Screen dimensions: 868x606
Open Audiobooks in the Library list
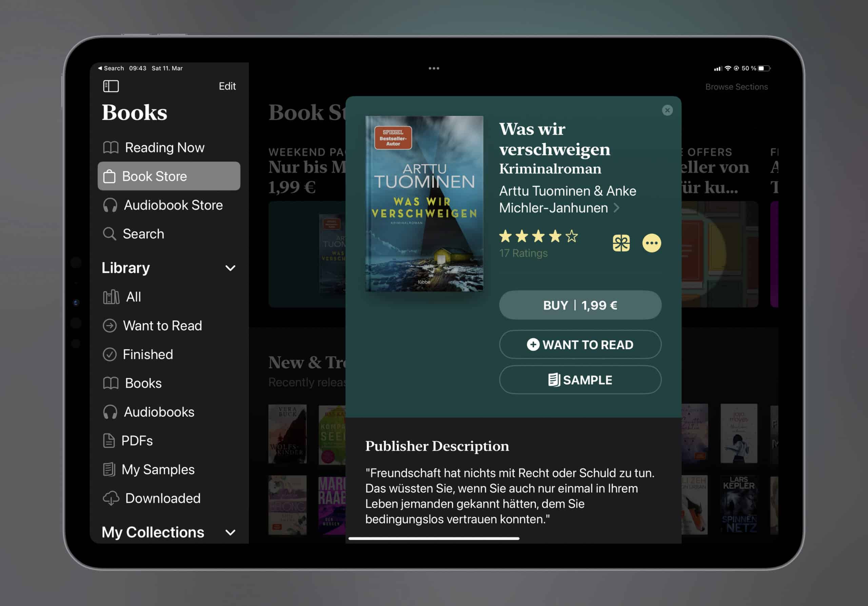169,412
